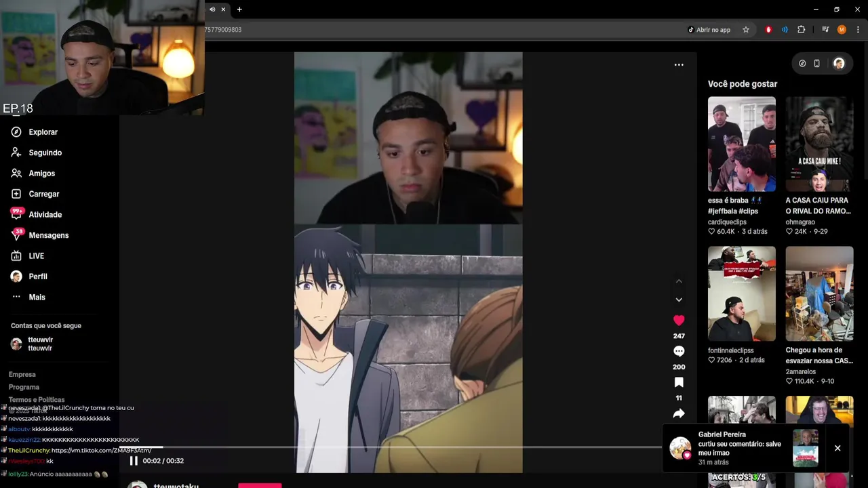The width and height of the screenshot is (868, 488).
Task: Click the TikTok coins icon
Action: (802, 63)
